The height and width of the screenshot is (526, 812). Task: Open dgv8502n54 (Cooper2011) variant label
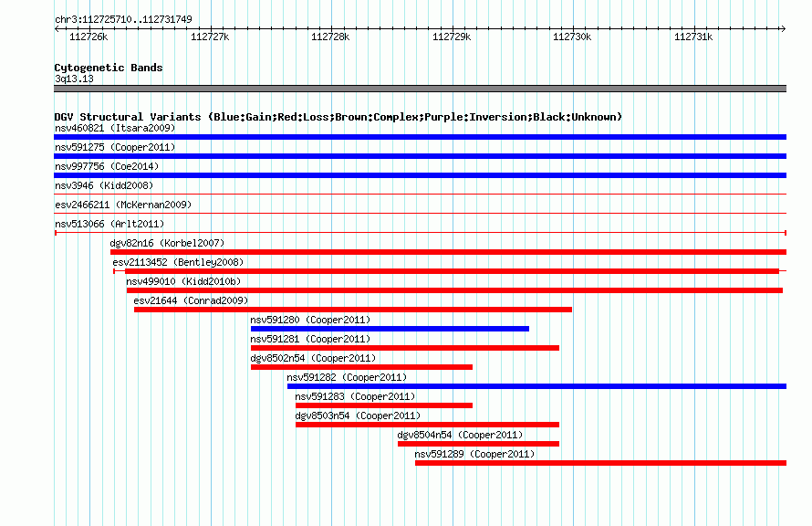(313, 358)
